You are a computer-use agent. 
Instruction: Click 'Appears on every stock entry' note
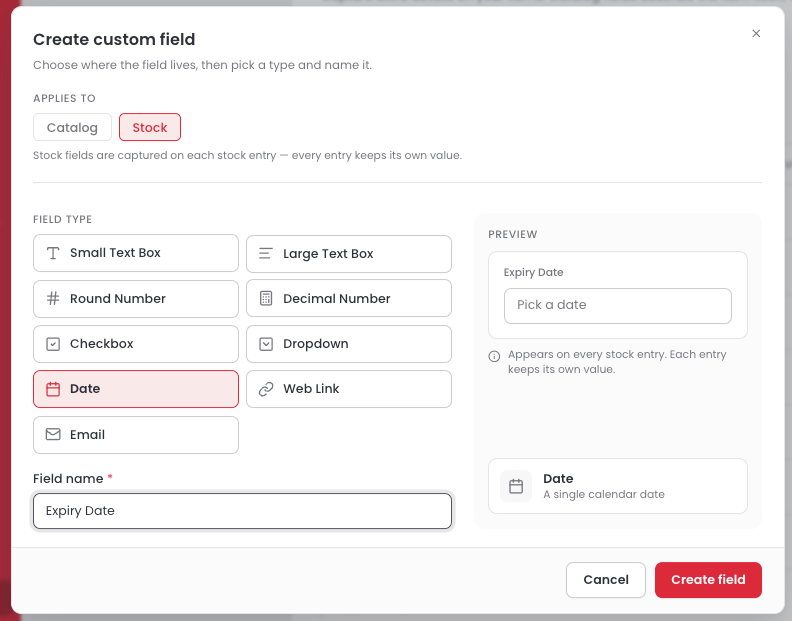(617, 362)
